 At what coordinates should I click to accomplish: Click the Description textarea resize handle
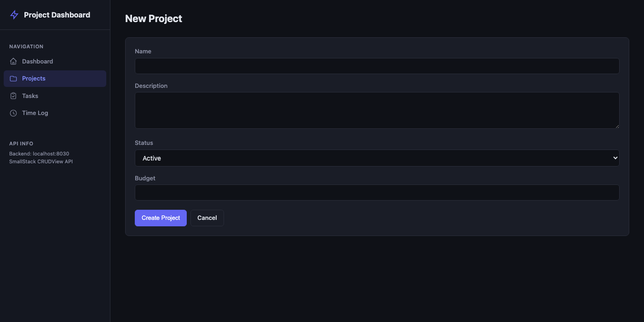[x=617, y=127]
